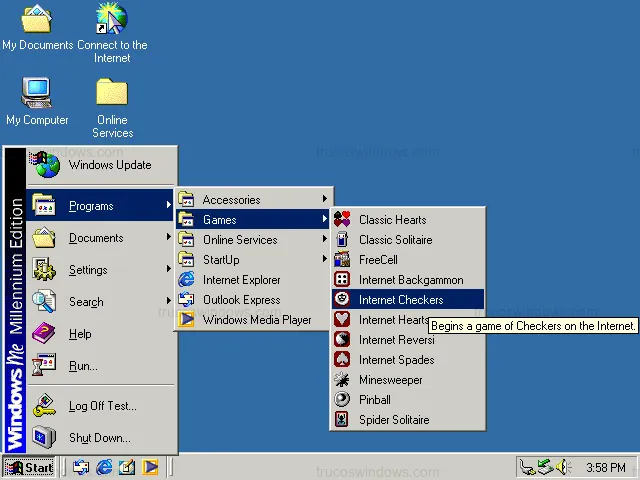Viewport: 640px width, 480px height.
Task: Open Online Services desktop folder
Action: point(112,95)
